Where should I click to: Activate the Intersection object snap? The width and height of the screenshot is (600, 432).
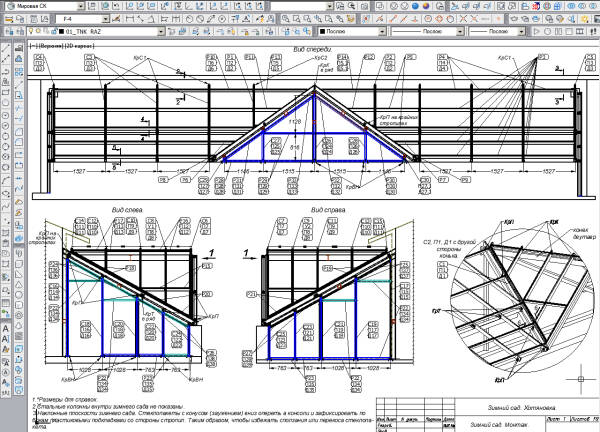coord(464,19)
